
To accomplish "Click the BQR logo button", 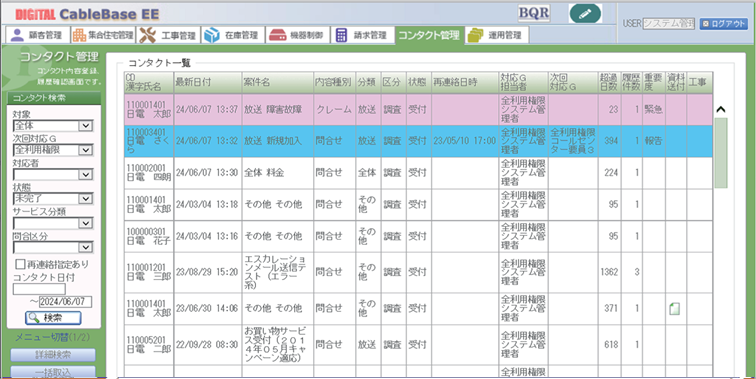I will 534,13.
